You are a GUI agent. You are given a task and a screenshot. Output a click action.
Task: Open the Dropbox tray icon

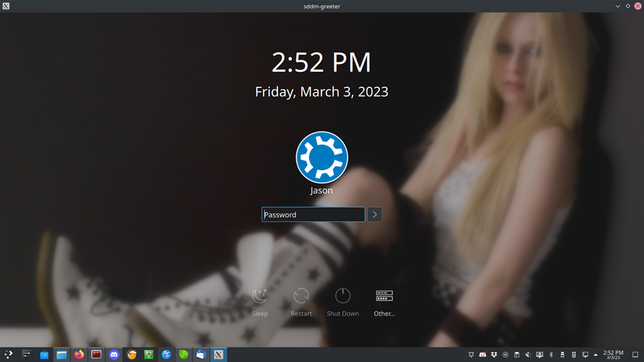(x=494, y=355)
